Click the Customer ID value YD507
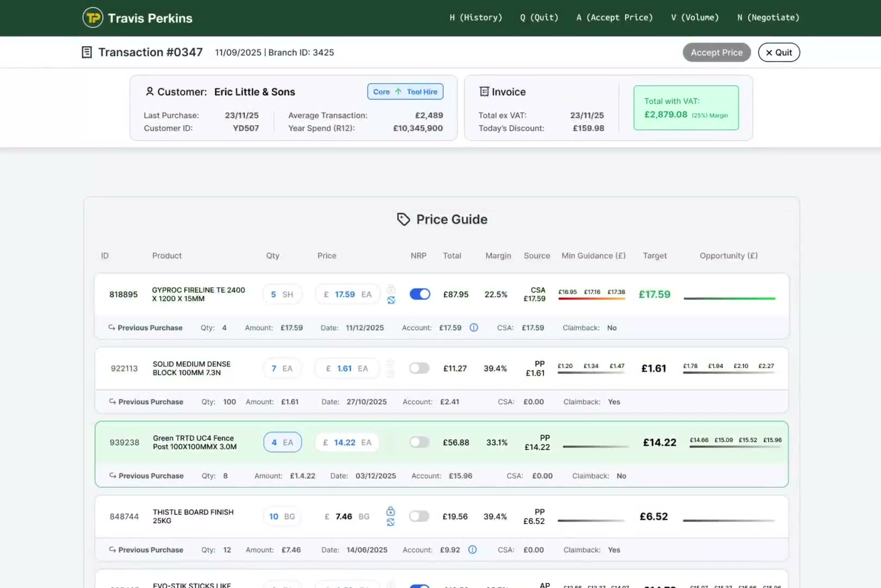The height and width of the screenshot is (588, 881). coord(246,128)
